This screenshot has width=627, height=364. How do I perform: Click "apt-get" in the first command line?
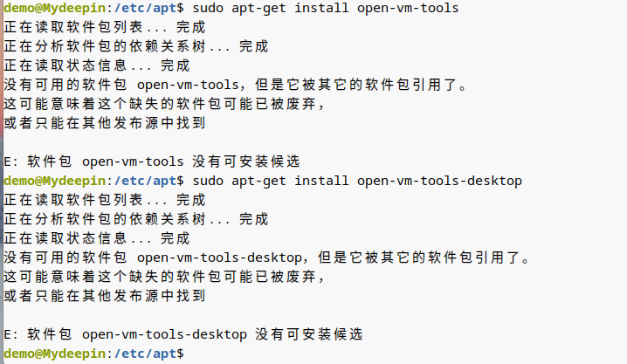coord(263,8)
